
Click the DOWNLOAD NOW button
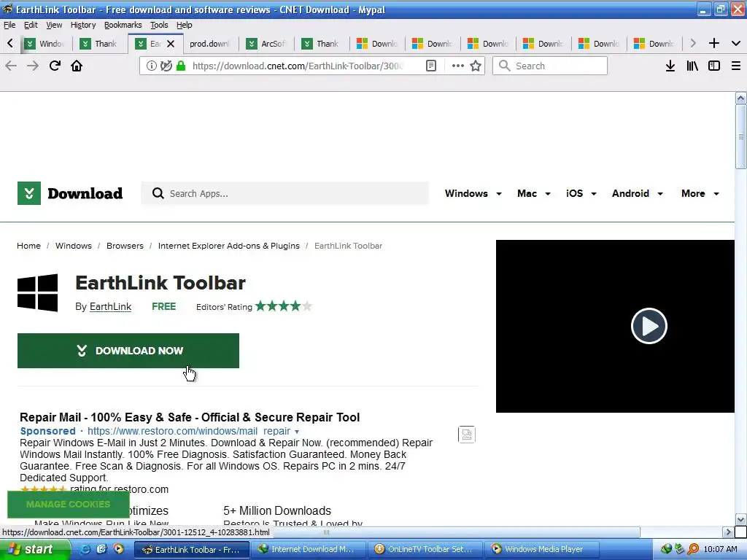point(128,351)
